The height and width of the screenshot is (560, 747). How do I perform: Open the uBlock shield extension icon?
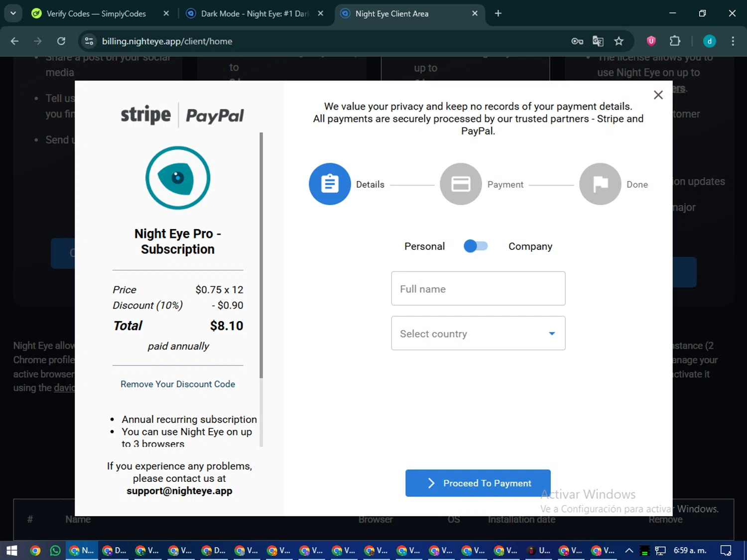(x=651, y=41)
